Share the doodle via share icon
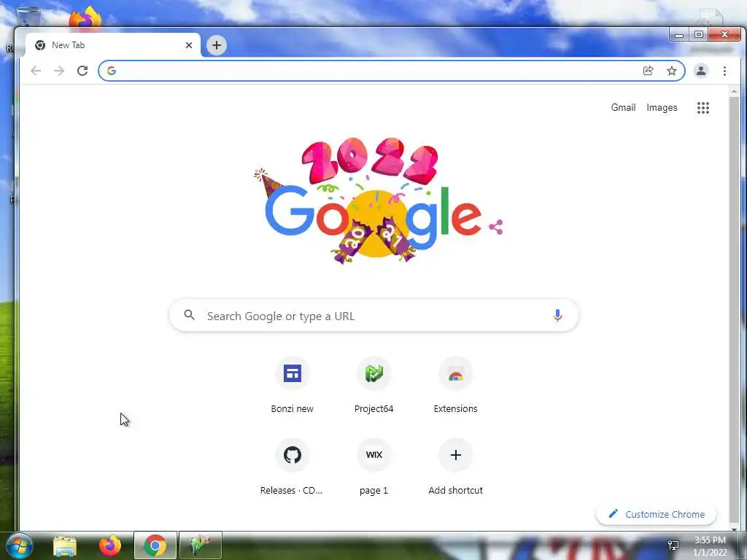 coord(496,227)
